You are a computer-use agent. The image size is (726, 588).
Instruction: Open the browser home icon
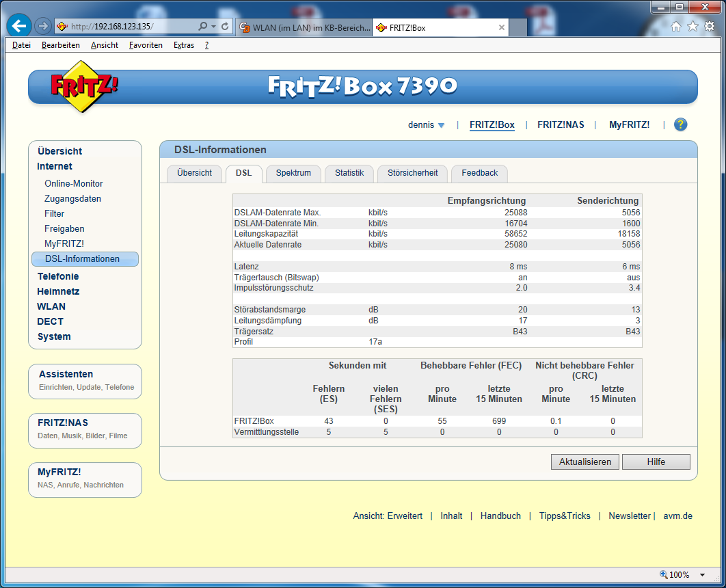[676, 27]
